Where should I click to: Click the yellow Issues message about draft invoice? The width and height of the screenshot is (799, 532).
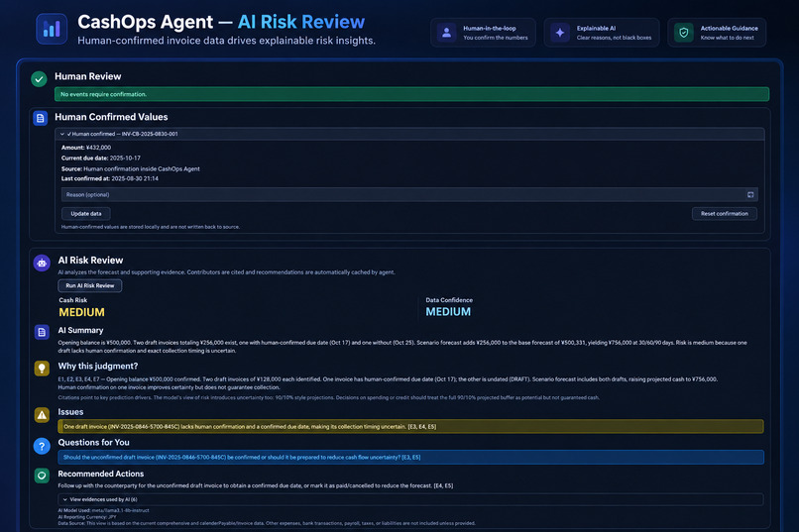(410, 427)
